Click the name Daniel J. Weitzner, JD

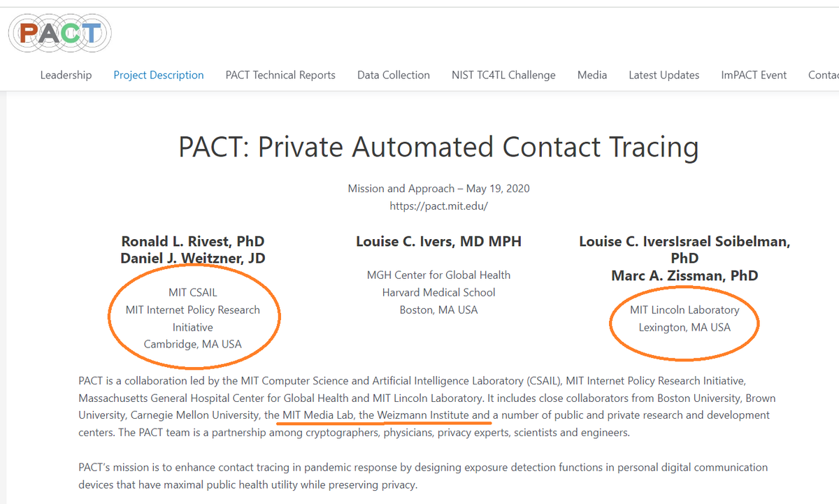point(193,258)
